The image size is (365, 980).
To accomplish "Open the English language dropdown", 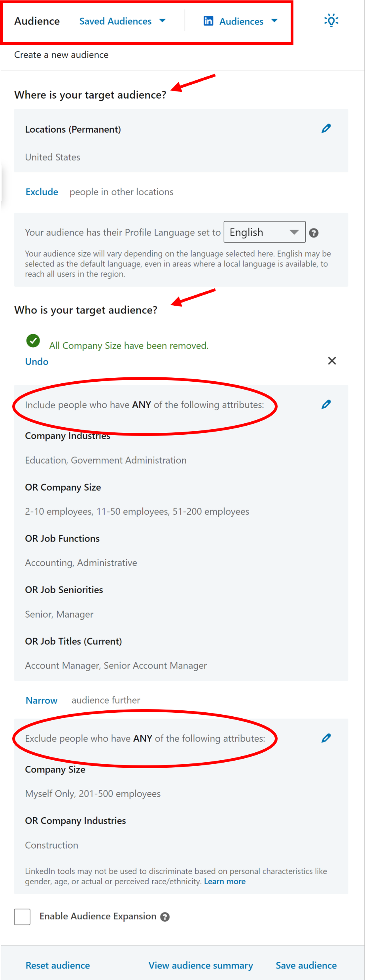I will point(264,232).
